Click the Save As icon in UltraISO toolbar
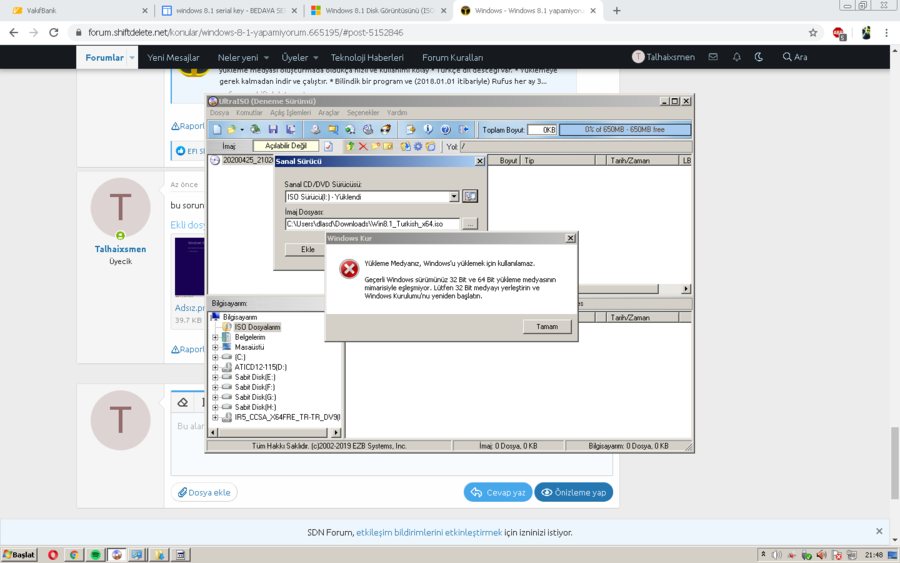900x563 pixels. click(x=291, y=130)
